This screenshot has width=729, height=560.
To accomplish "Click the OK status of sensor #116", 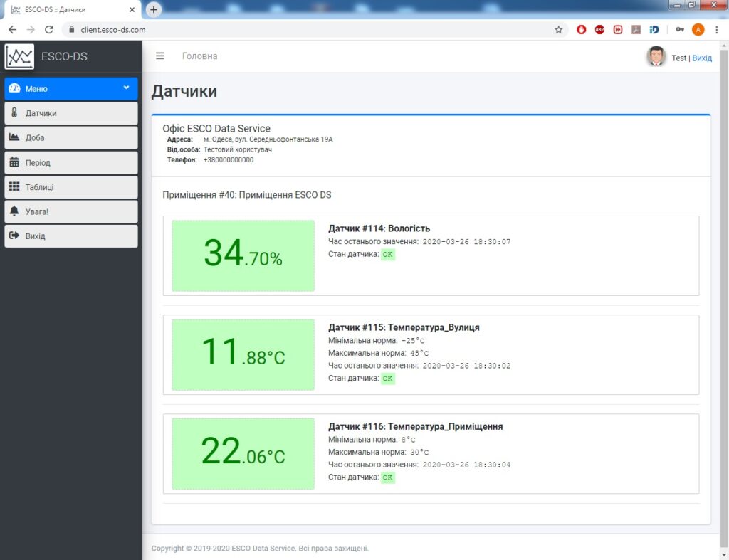I will coord(388,477).
